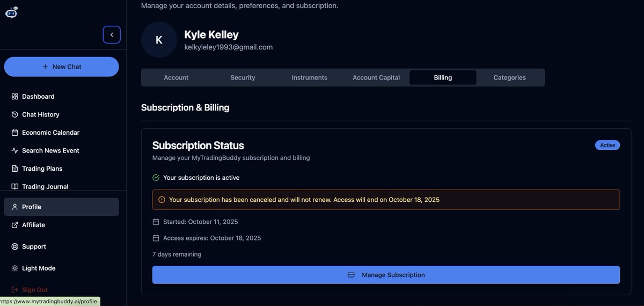This screenshot has width=644, height=306.
Task: Collapse the sidebar with the chevron button
Action: (112, 35)
